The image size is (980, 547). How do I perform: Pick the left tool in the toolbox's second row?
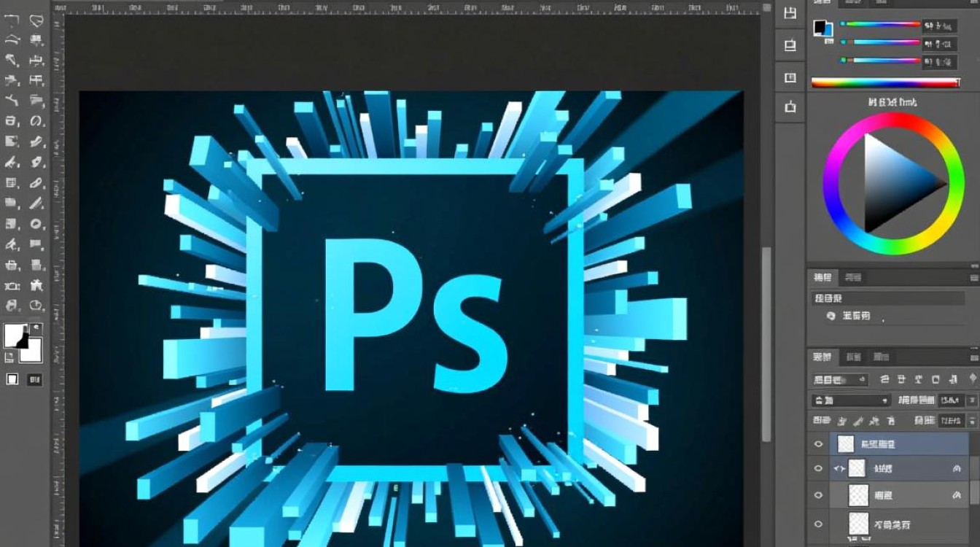pos(12,40)
